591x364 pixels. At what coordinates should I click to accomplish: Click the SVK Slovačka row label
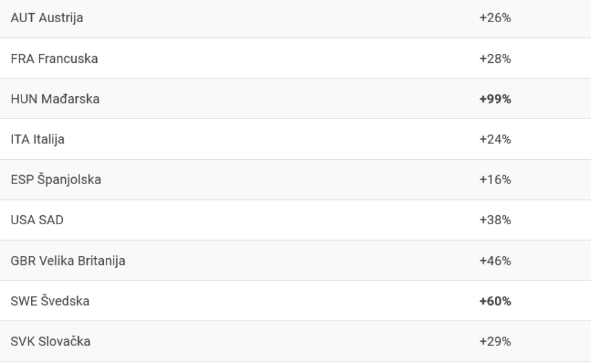[x=51, y=342]
